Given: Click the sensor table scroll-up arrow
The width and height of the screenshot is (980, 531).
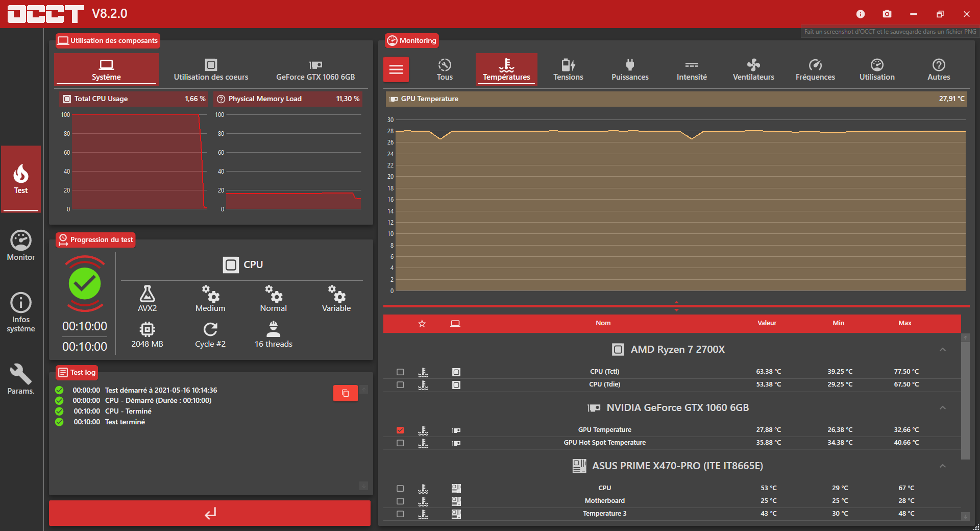Looking at the screenshot, I should 965,337.
